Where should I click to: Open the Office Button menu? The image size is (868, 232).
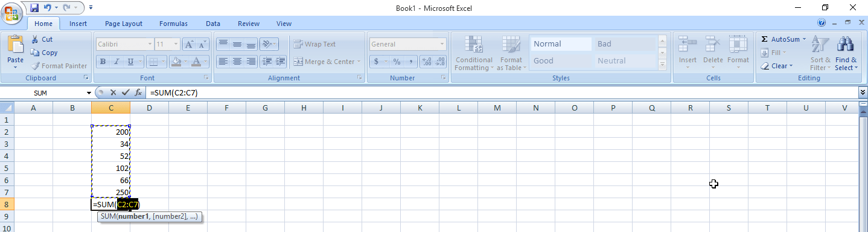click(x=12, y=13)
